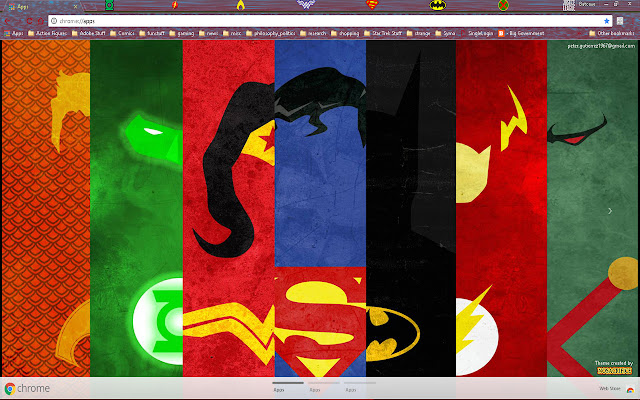The width and height of the screenshot is (640, 400).
Task: Open the Comics bookmark folder
Action: [122, 33]
